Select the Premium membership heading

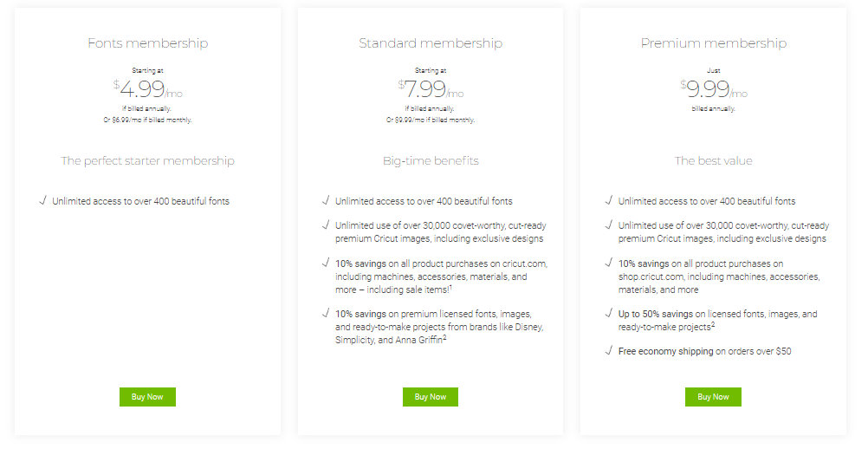point(714,43)
